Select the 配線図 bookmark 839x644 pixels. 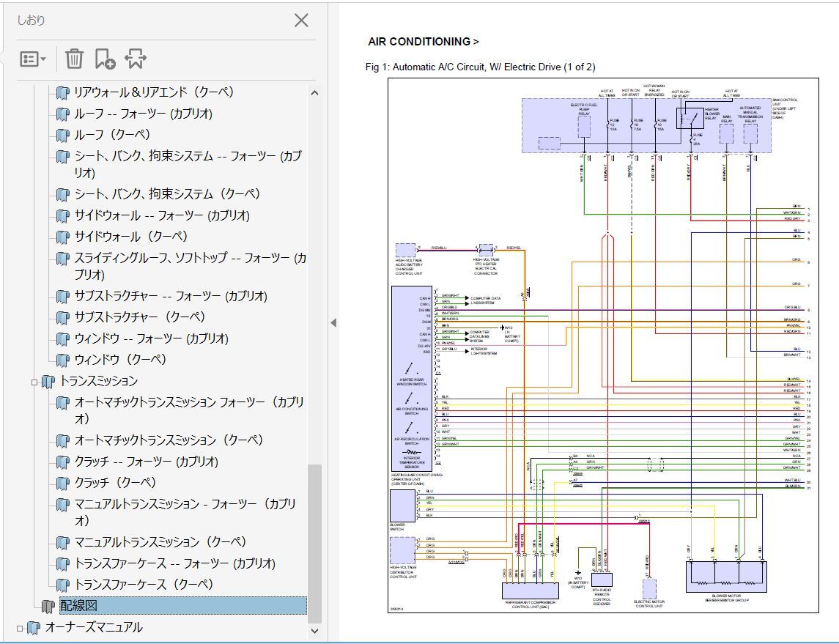[78, 606]
